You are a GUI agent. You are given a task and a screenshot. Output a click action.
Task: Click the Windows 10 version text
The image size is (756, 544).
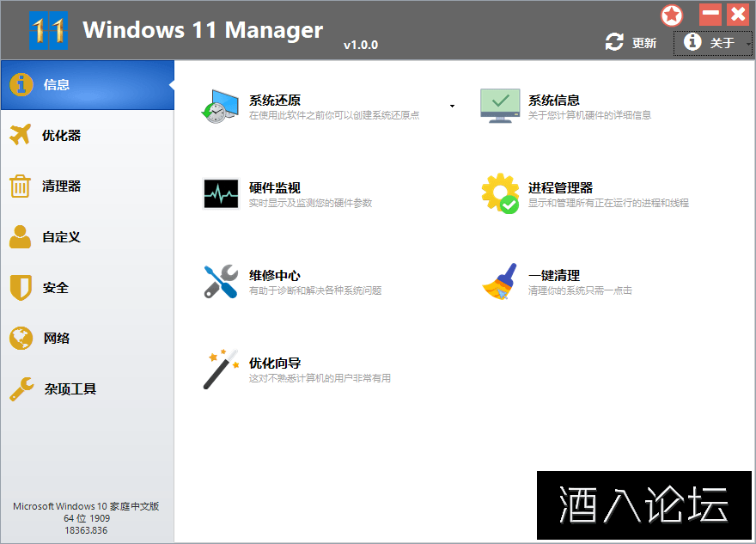(x=84, y=505)
